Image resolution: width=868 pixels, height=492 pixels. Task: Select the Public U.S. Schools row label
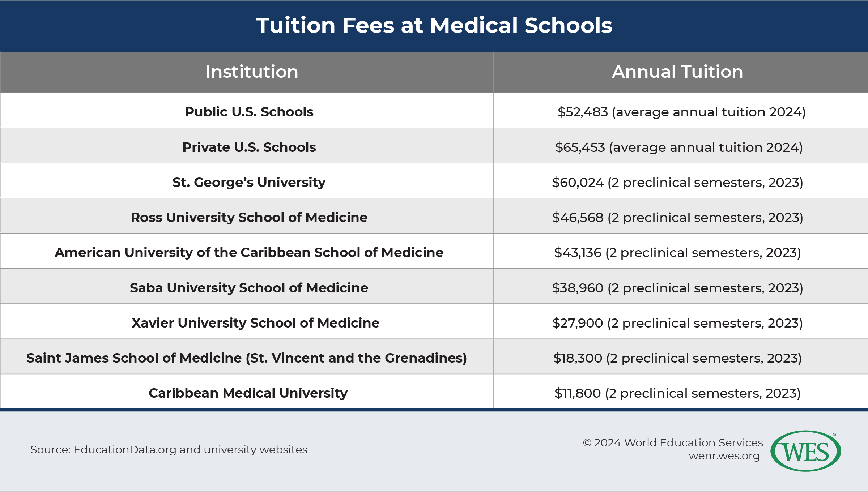tap(249, 112)
